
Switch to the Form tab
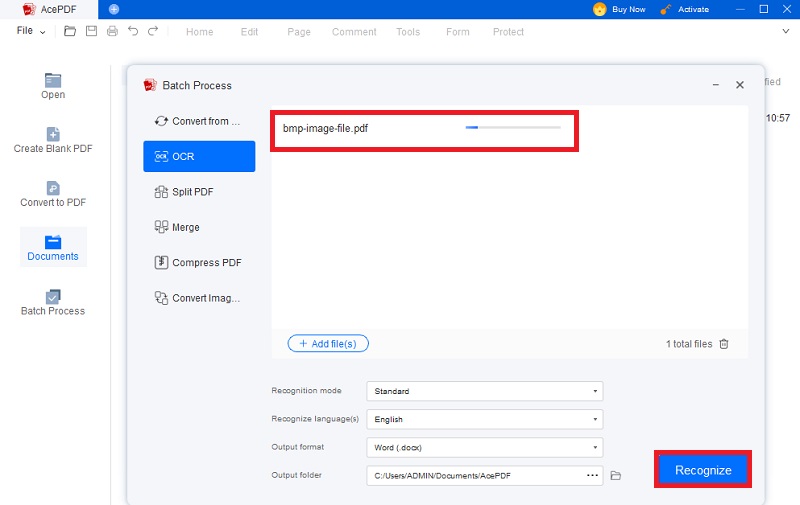click(x=458, y=32)
